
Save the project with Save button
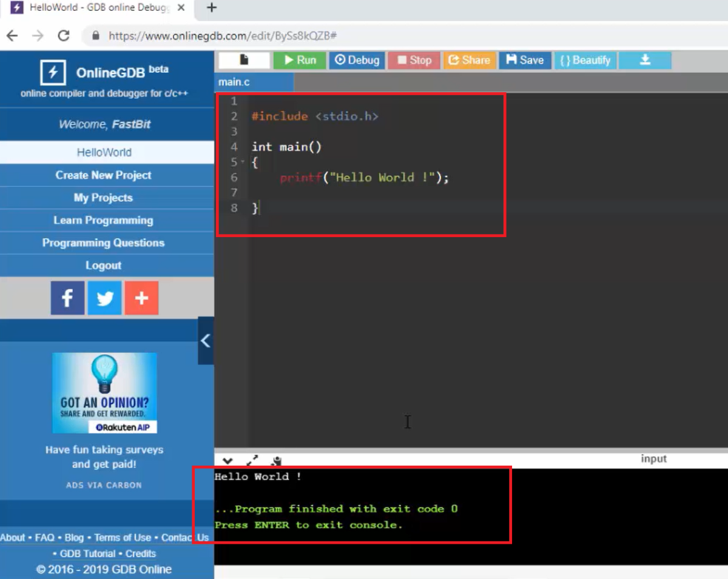(525, 60)
